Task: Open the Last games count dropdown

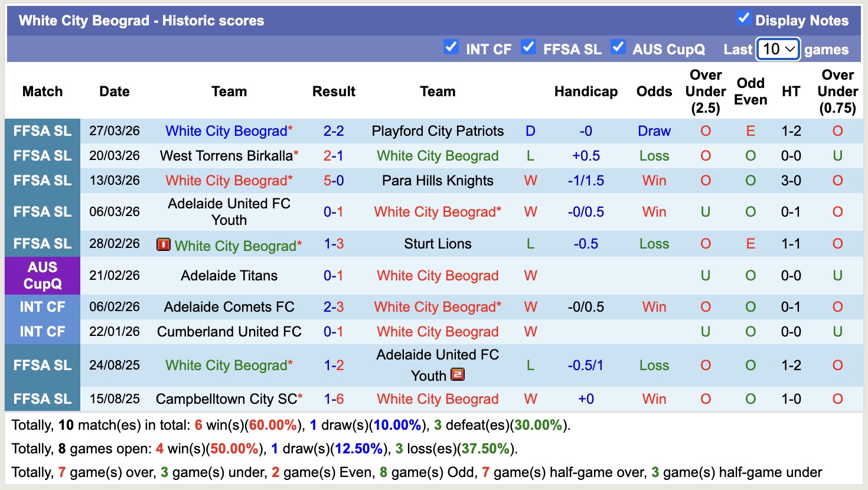Action: (778, 49)
